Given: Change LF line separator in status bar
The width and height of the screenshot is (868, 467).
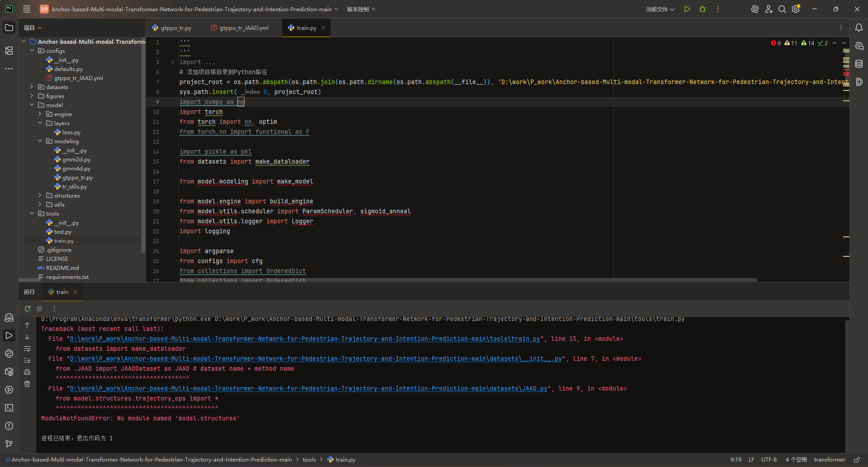Looking at the screenshot, I should [751, 460].
